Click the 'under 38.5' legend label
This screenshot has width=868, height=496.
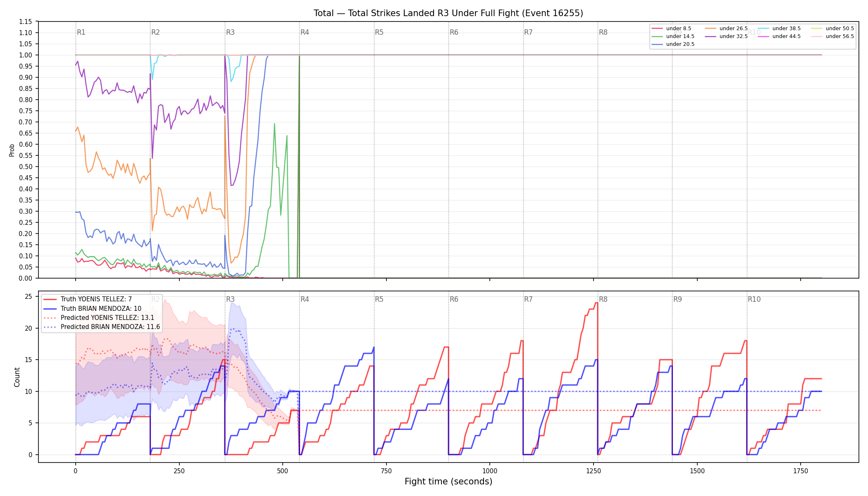pos(787,29)
